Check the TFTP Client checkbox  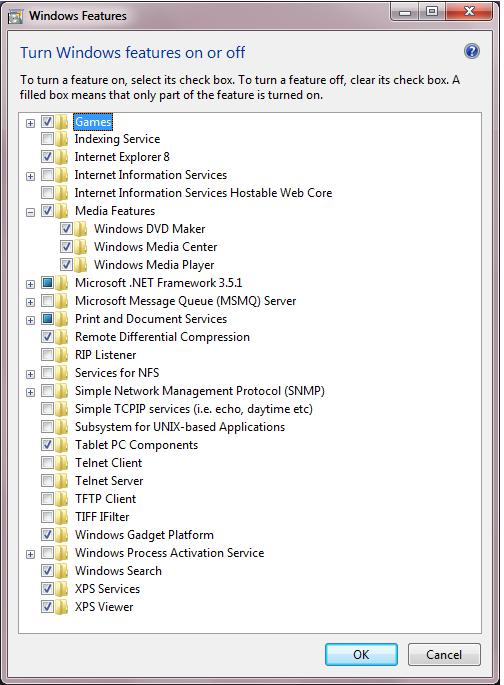point(47,498)
